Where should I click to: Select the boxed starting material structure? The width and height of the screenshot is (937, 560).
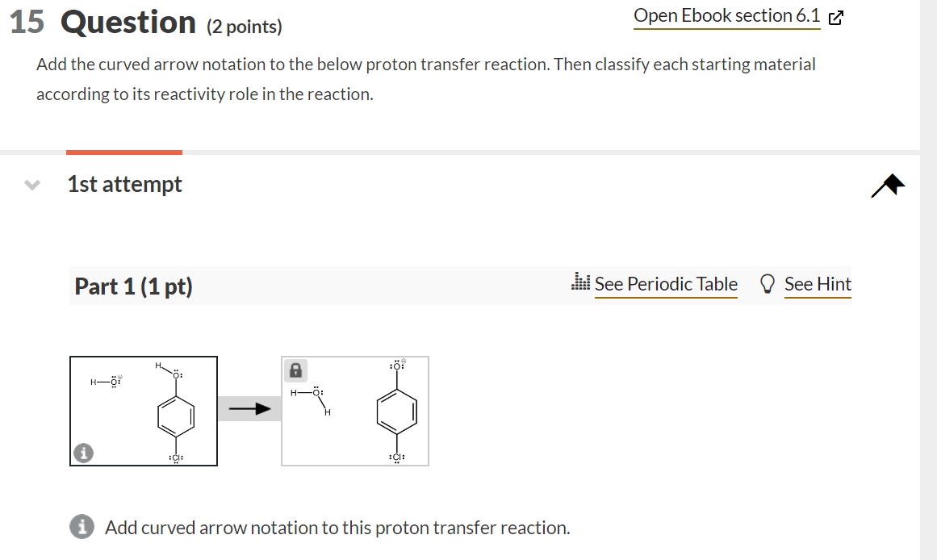point(143,410)
